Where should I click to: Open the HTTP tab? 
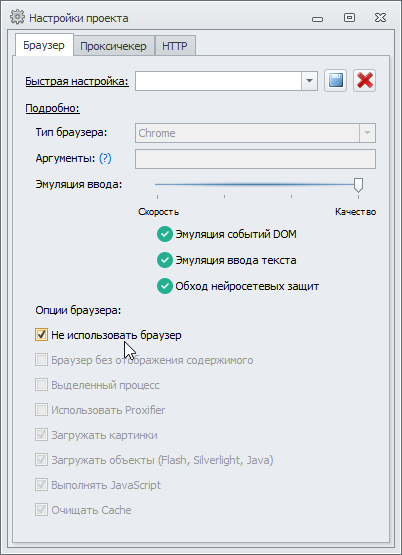175,46
